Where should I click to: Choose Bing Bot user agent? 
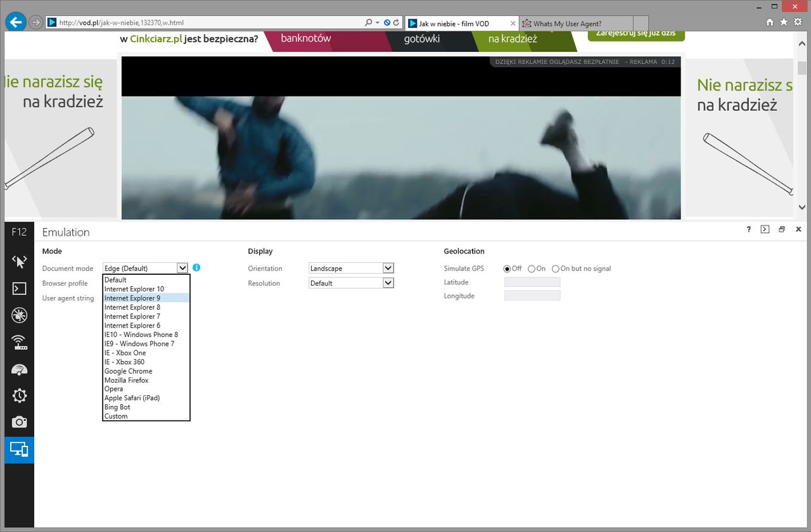tap(146, 407)
